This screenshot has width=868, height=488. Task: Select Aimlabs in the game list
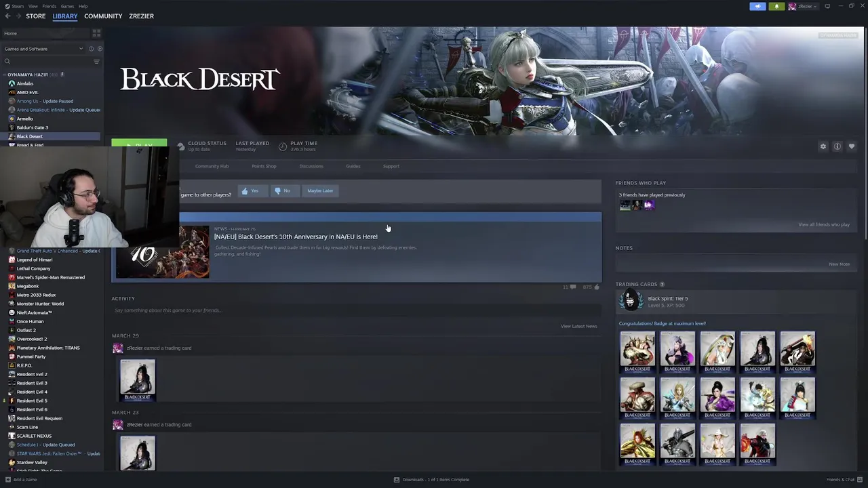coord(24,83)
